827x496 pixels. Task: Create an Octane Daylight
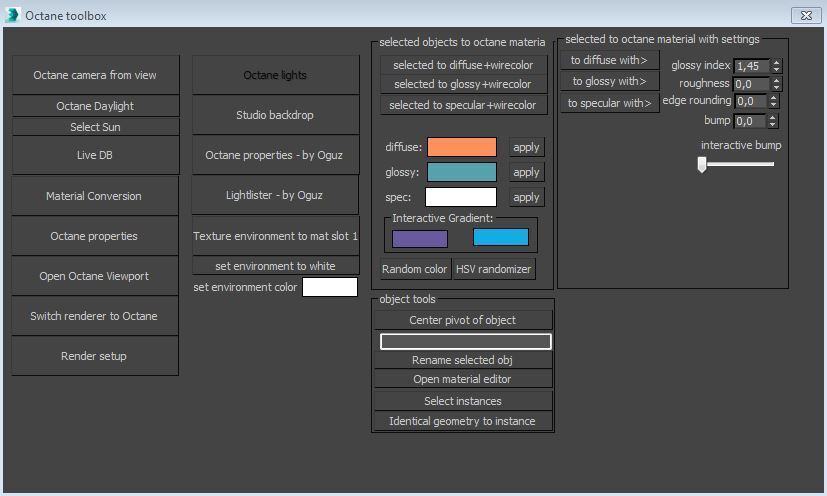click(x=95, y=106)
